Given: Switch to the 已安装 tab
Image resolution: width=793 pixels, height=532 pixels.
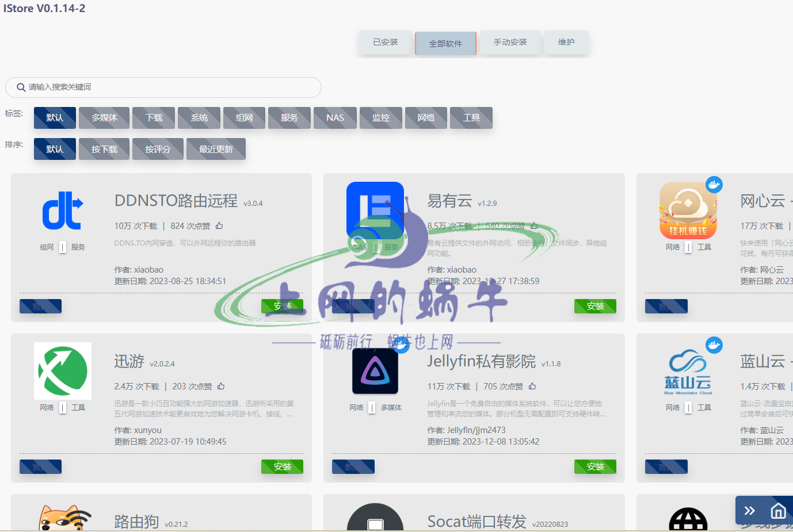Looking at the screenshot, I should (386, 42).
